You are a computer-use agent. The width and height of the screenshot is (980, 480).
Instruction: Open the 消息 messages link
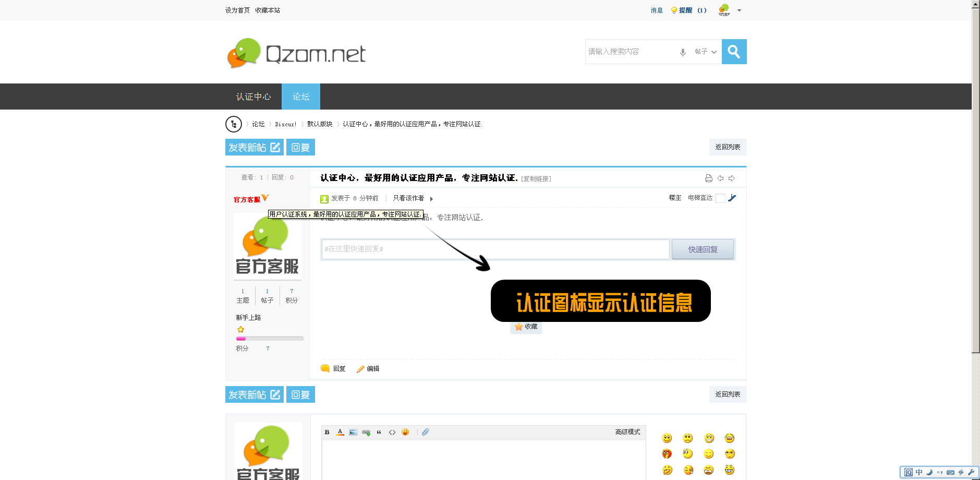point(657,10)
